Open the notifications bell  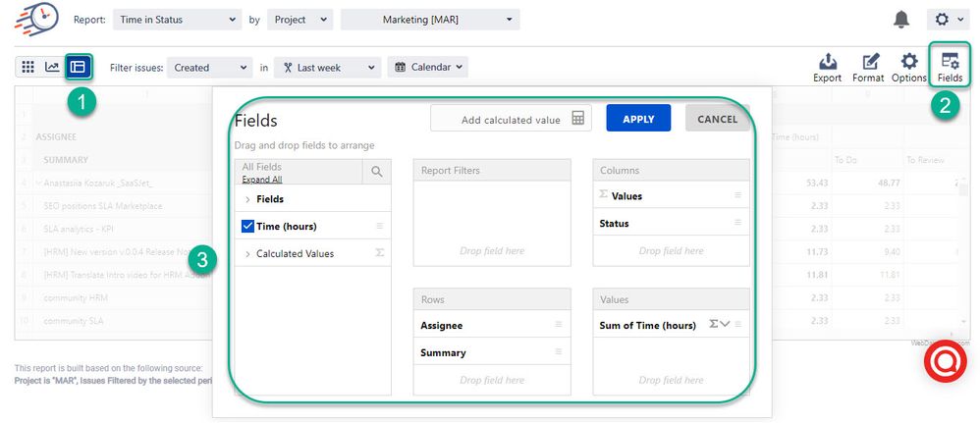(x=901, y=20)
